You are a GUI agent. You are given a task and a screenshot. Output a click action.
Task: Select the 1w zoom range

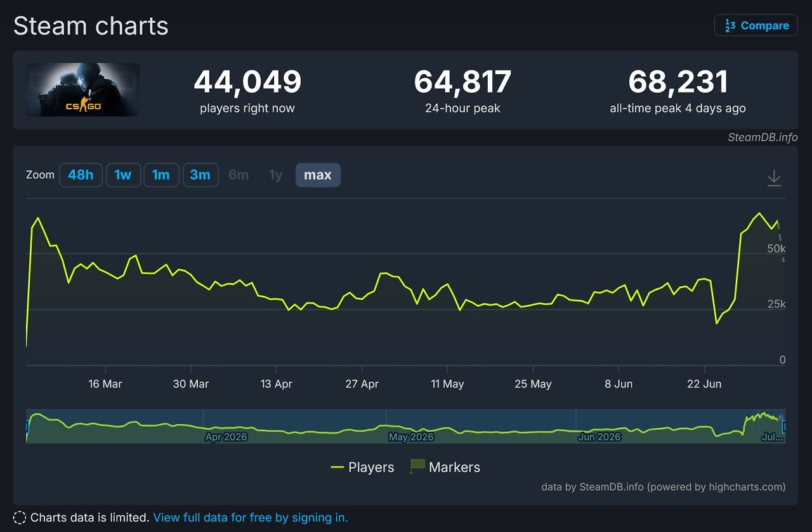(x=123, y=175)
